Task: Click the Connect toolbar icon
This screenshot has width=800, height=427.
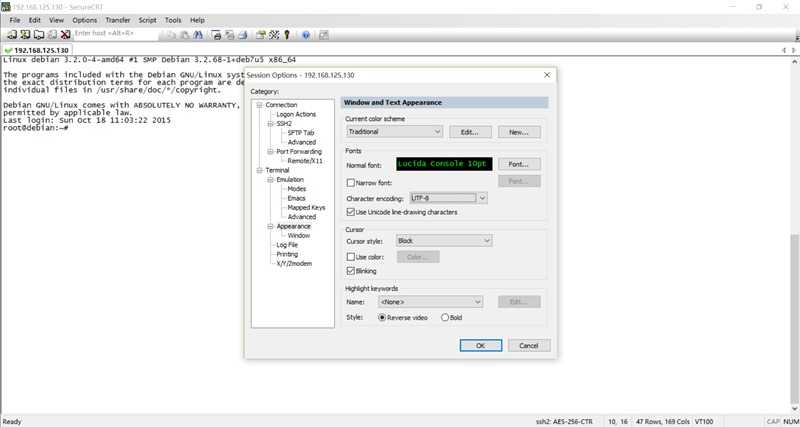Action: [x=11, y=35]
